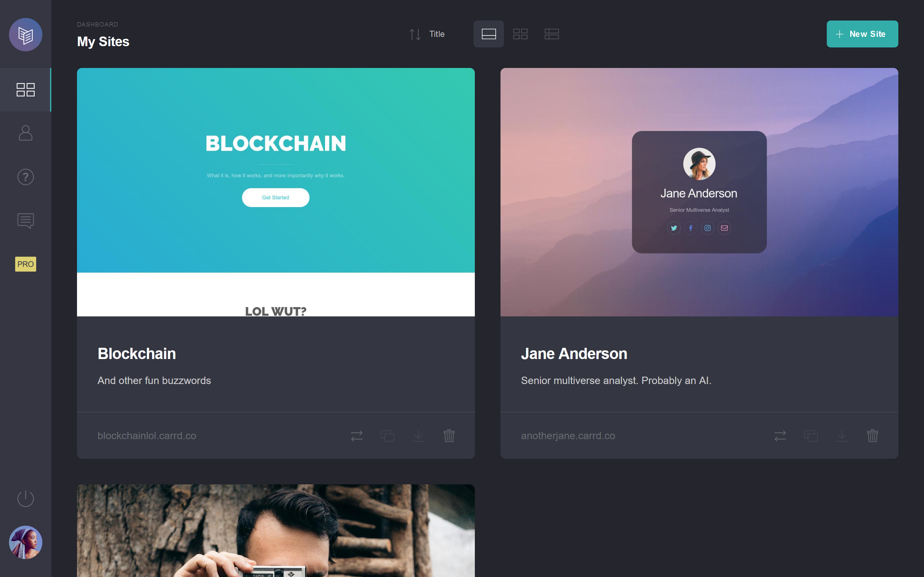Download the Jane Anderson site
Screen dimensions: 924x577
point(842,435)
